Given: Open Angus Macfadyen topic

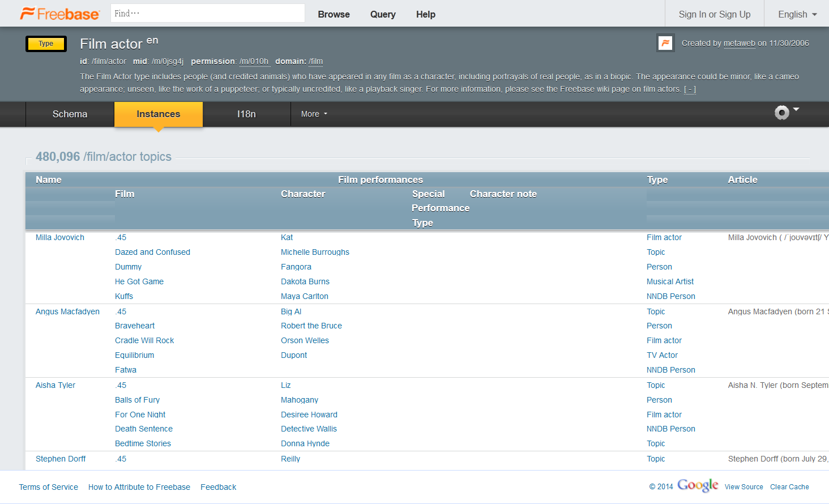Looking at the screenshot, I should click(67, 311).
